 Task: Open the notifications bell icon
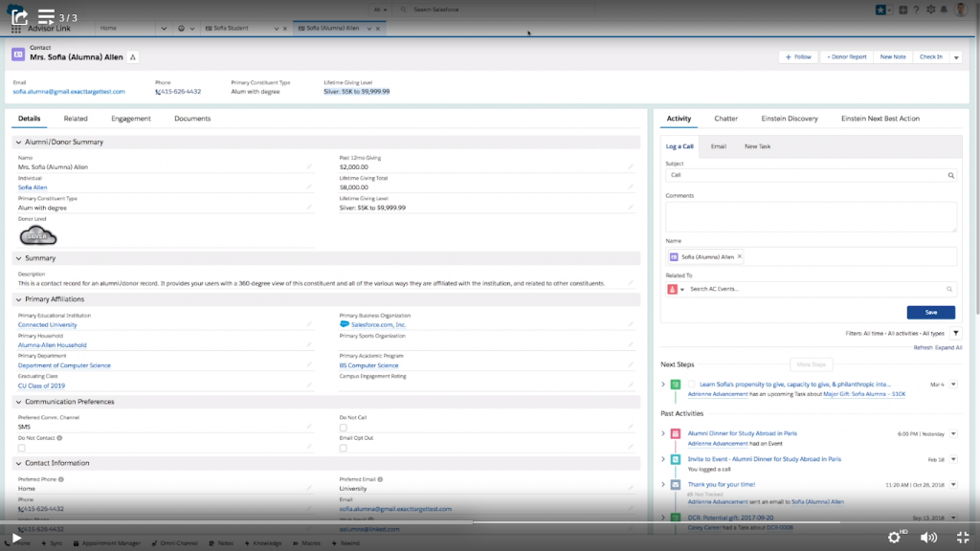944,10
